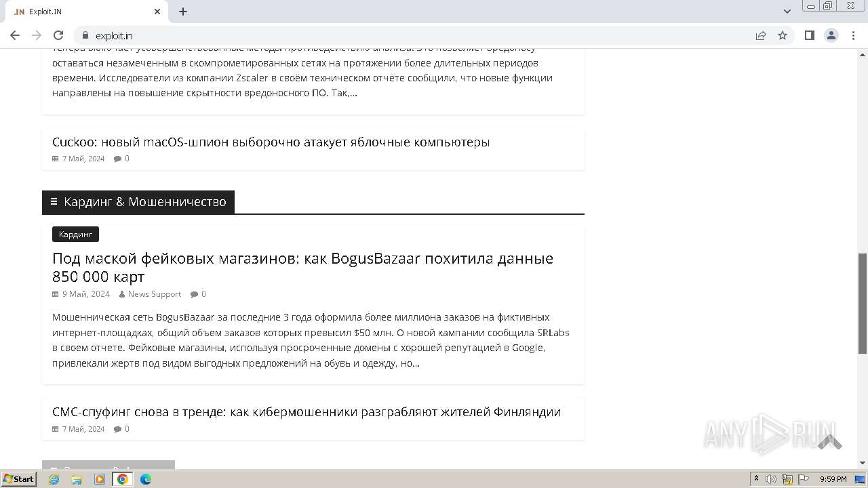Comment icon under the СМС-спуфинг article

pyautogui.click(x=117, y=429)
